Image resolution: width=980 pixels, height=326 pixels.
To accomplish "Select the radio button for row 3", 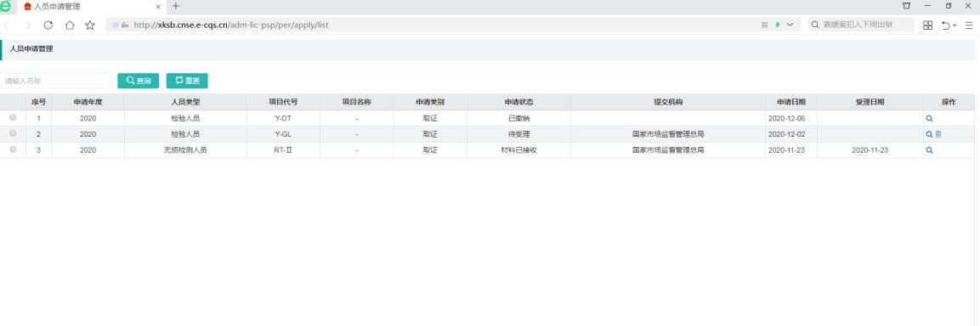I will pyautogui.click(x=13, y=149).
